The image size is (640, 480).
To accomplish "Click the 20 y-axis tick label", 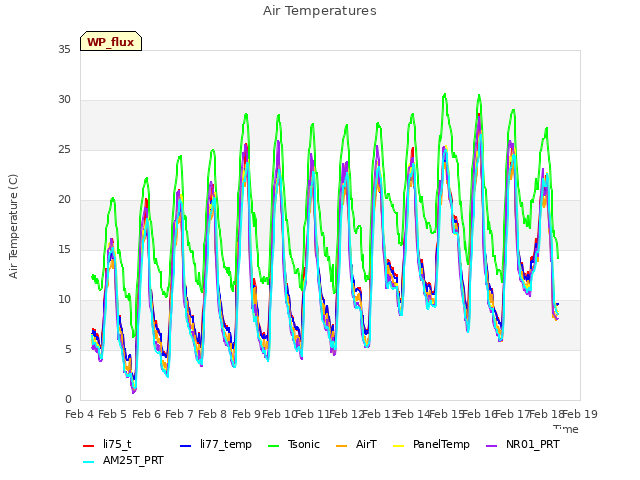I will pos(64,199).
